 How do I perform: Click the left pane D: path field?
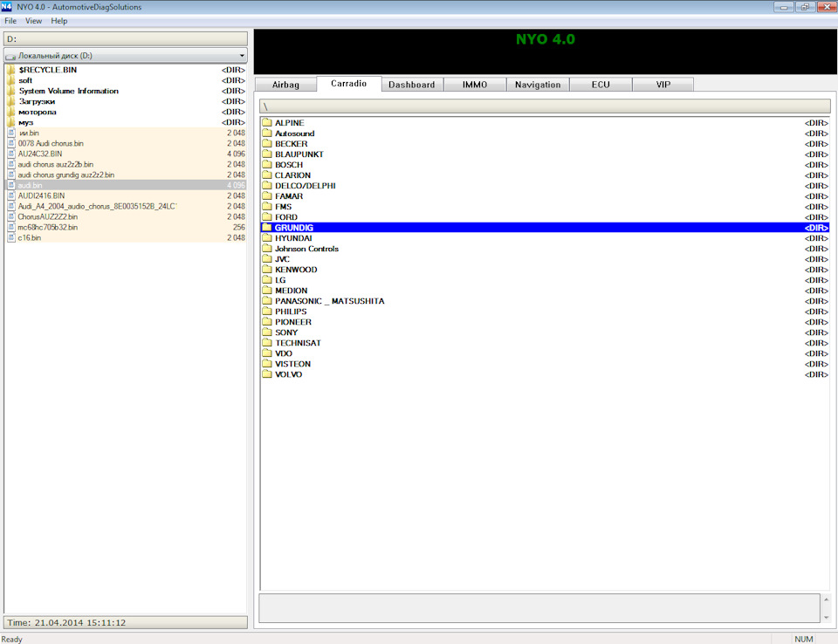(126, 39)
